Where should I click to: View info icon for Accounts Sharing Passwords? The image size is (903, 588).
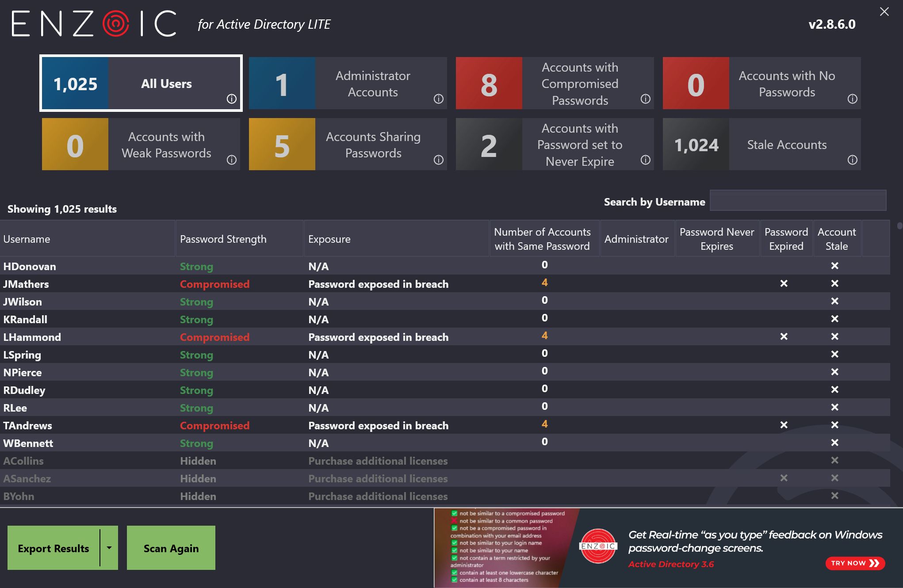pyautogui.click(x=439, y=160)
